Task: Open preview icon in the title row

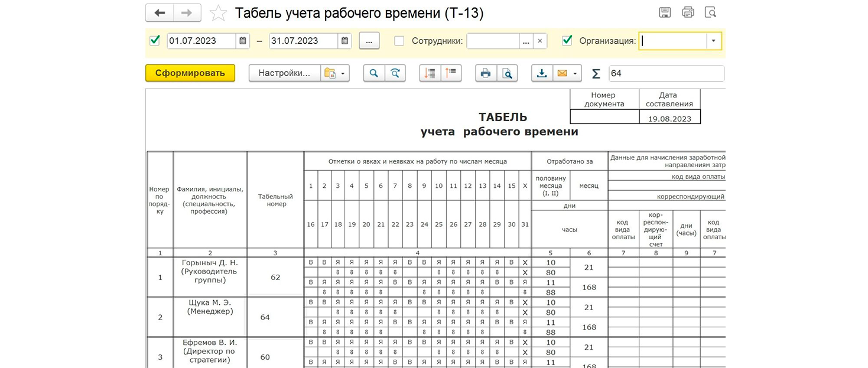Action: click(711, 12)
